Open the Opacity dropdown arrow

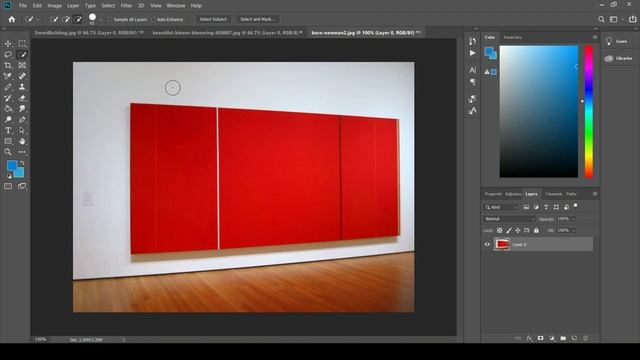point(574,219)
